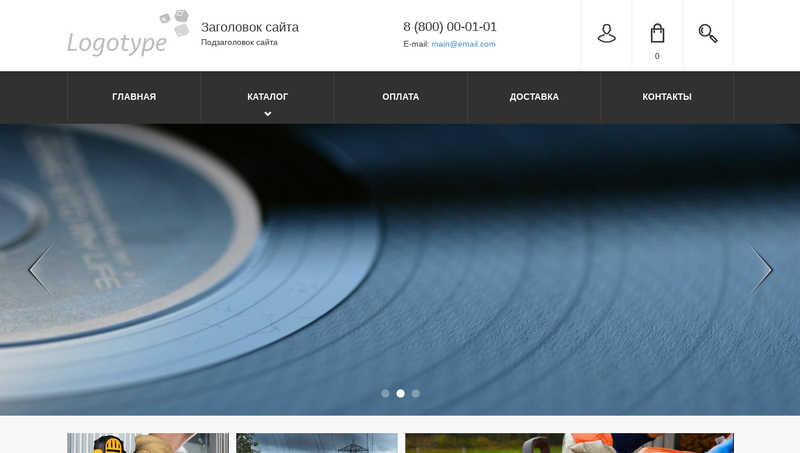Expand the Каталог dropdown chevron
Image resolution: width=800 pixels, height=453 pixels.
tap(267, 114)
